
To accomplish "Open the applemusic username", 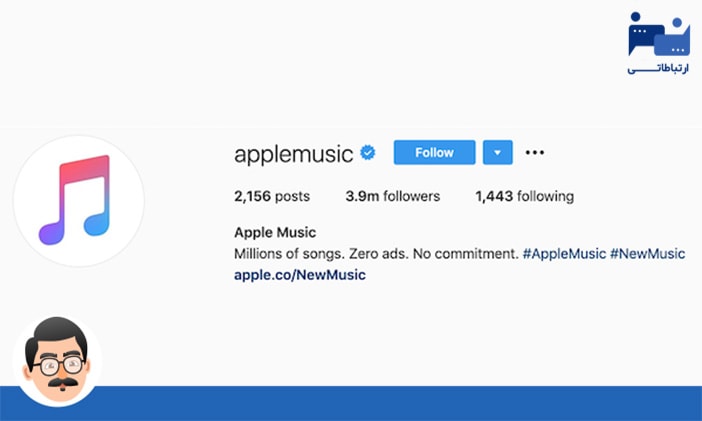I will pos(294,153).
